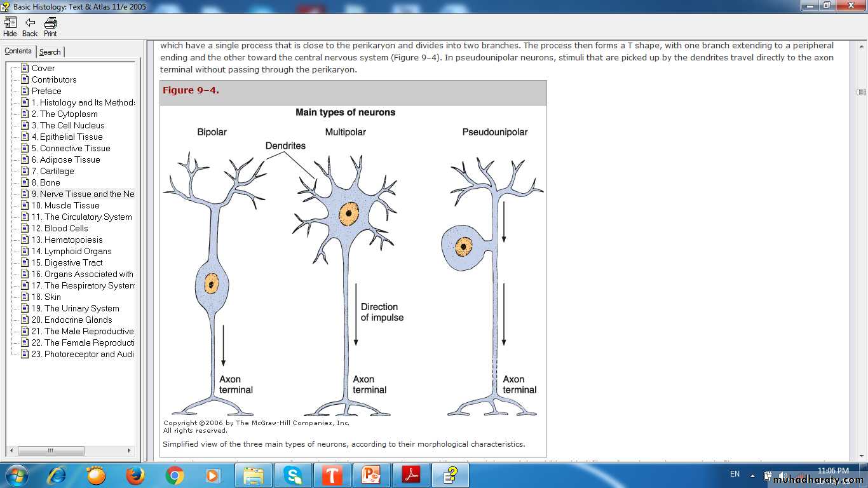This screenshot has height=488, width=868.
Task: Click page icon beside Preface
Action: click(25, 91)
